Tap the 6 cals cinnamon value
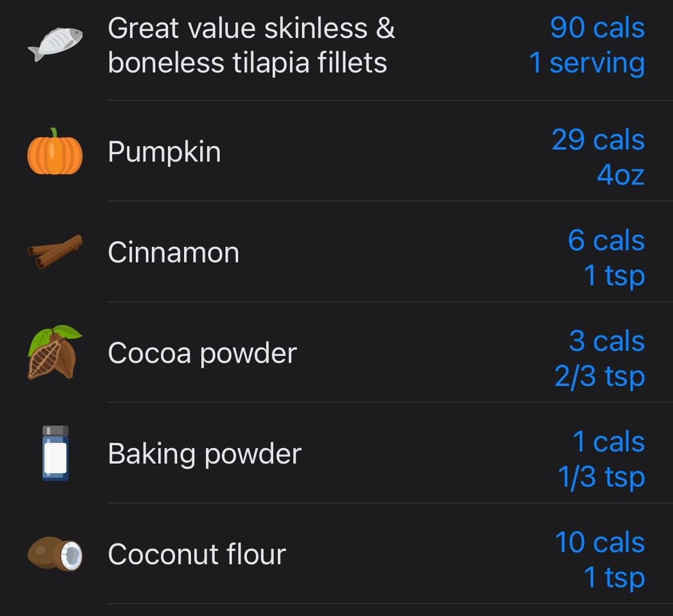Screen dimensions: 673x616 coord(606,240)
